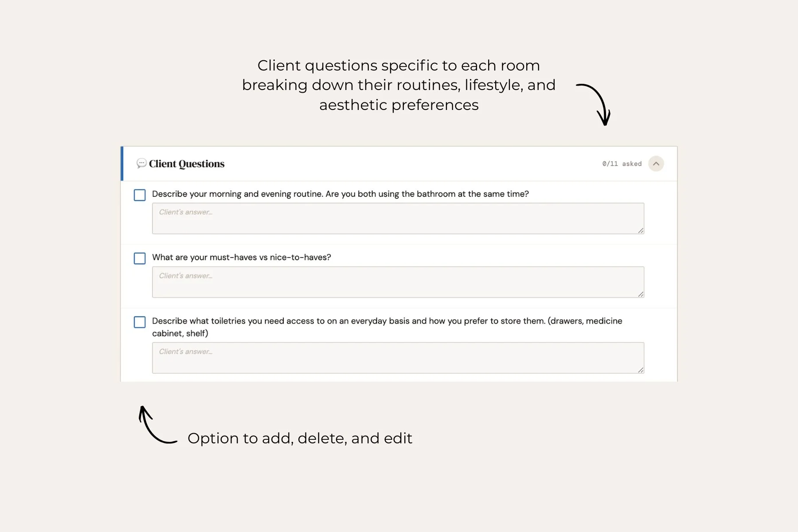Viewport: 798px width, 532px height.
Task: Click the answer field under the routine question
Action: (x=398, y=219)
